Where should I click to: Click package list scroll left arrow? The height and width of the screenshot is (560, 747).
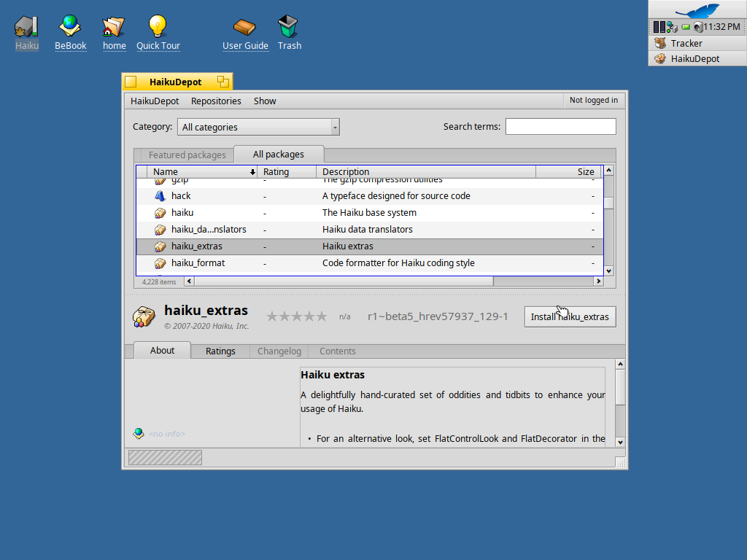coord(189,281)
